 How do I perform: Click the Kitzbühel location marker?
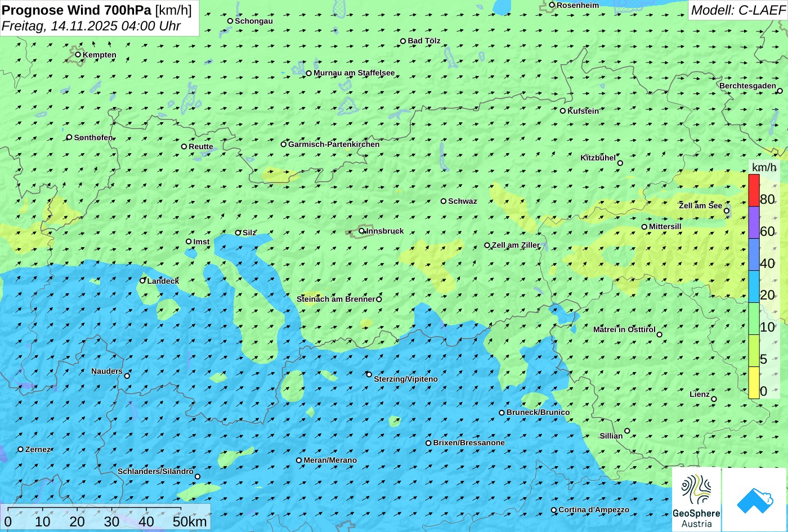[x=620, y=163]
